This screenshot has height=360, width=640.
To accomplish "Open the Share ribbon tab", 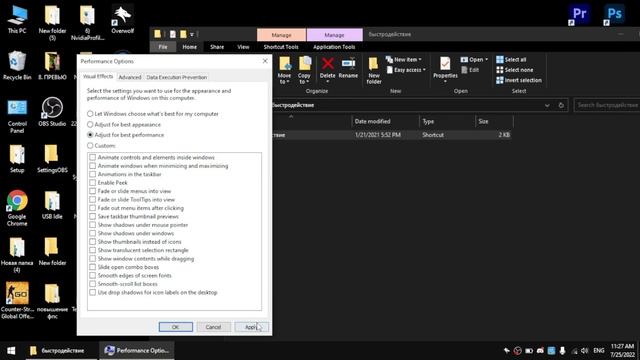I will (217, 47).
